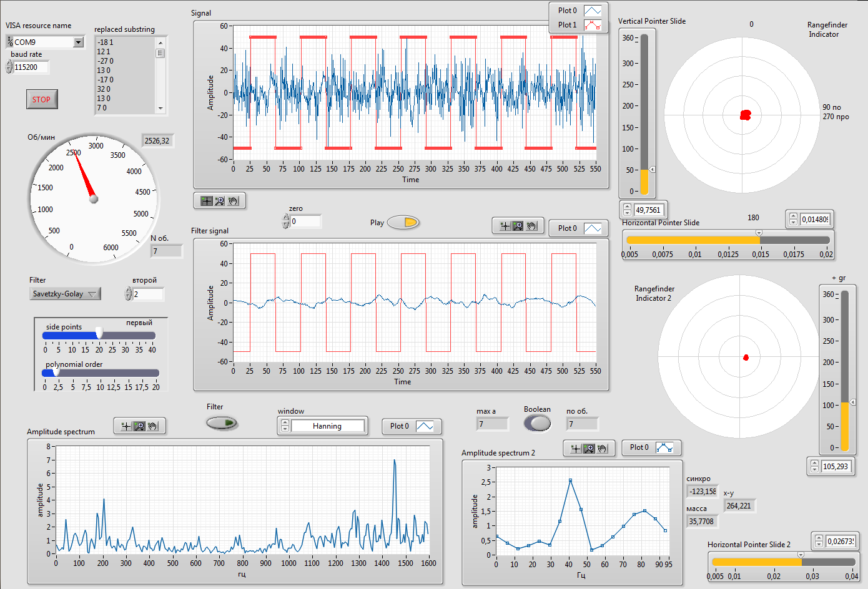
Task: Select the crosshair tool for Amplitude spectrum graph
Action: (x=126, y=426)
